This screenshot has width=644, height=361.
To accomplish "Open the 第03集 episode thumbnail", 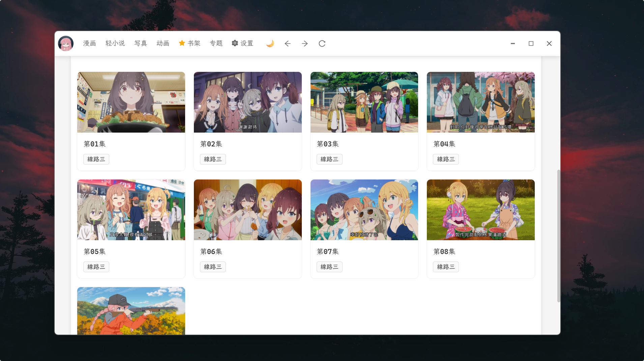I will (364, 102).
